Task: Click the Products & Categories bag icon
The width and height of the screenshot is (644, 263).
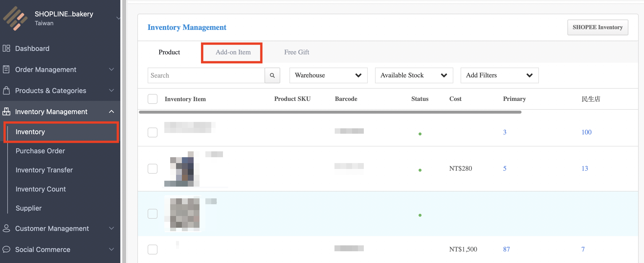Action: (6, 90)
